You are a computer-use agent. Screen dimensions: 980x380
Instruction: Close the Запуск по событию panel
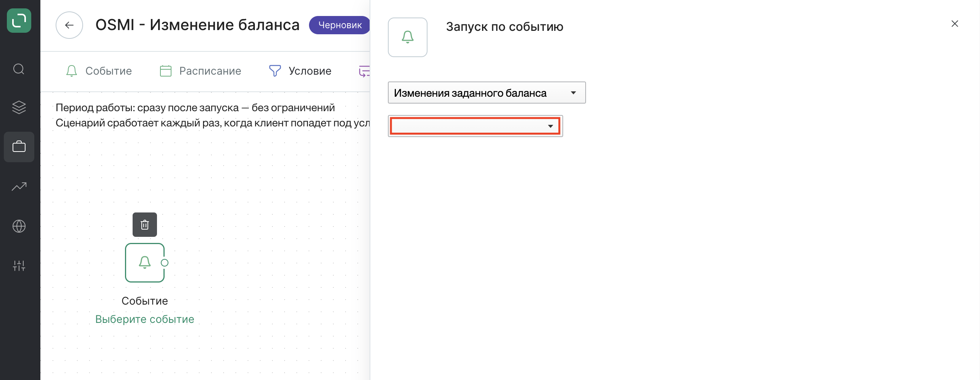955,24
